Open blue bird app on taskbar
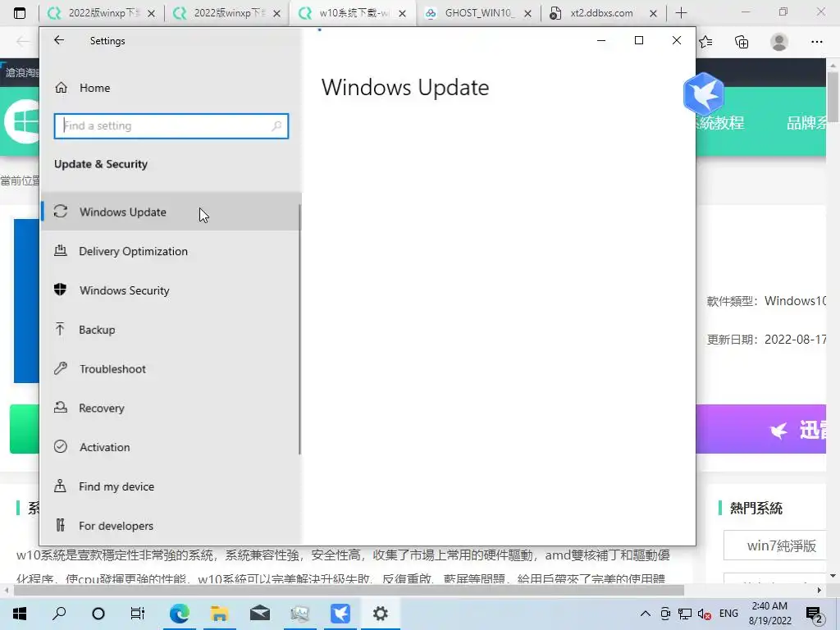Image resolution: width=840 pixels, height=630 pixels. [340, 614]
